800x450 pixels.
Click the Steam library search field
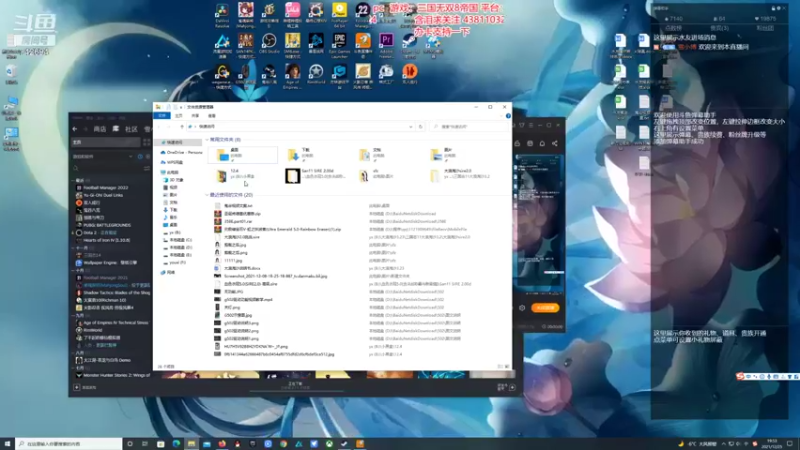click(107, 168)
